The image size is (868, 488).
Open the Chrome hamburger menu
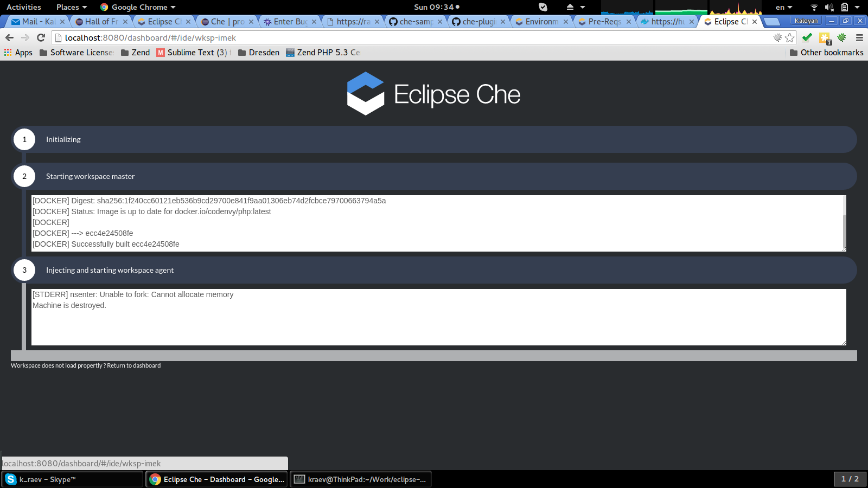[x=859, y=37]
